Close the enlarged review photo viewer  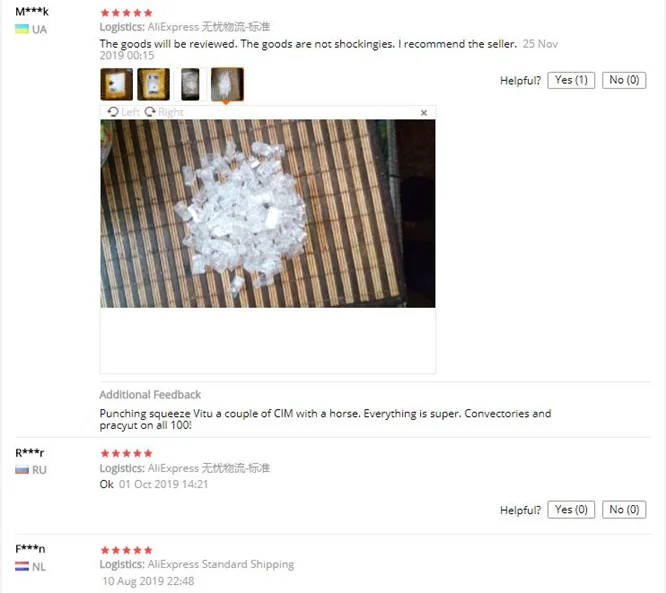coord(423,113)
